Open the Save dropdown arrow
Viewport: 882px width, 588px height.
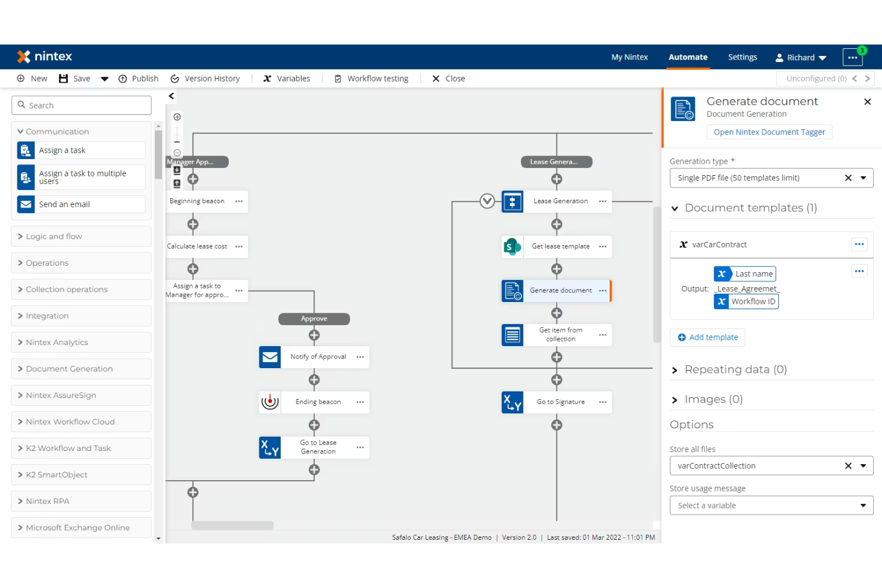pos(104,79)
